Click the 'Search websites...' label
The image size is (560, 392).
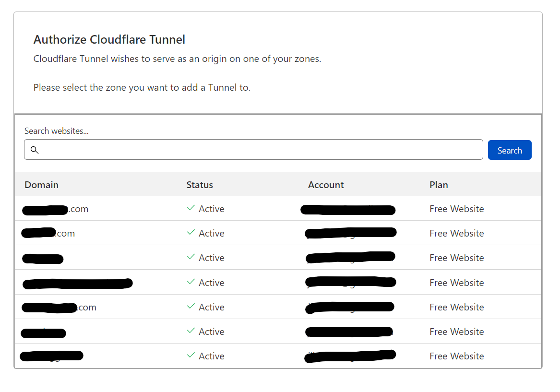pos(57,131)
